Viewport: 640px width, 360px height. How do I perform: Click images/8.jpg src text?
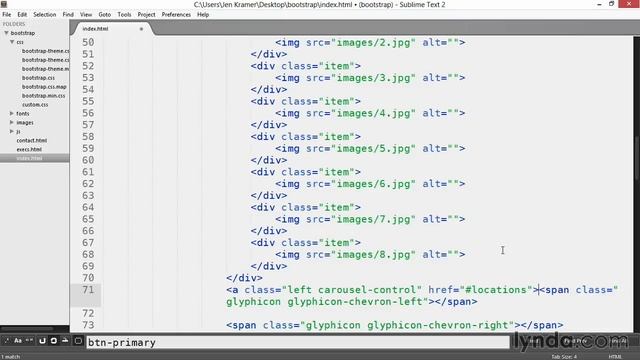pyautogui.click(x=373, y=255)
